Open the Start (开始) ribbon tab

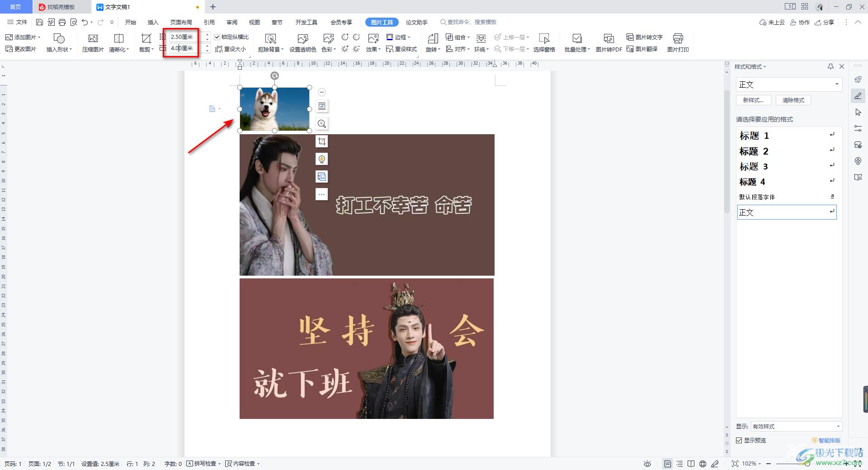(131, 22)
